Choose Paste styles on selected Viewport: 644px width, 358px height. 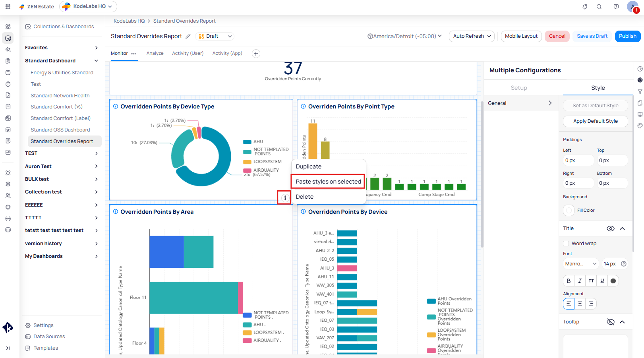(x=328, y=182)
